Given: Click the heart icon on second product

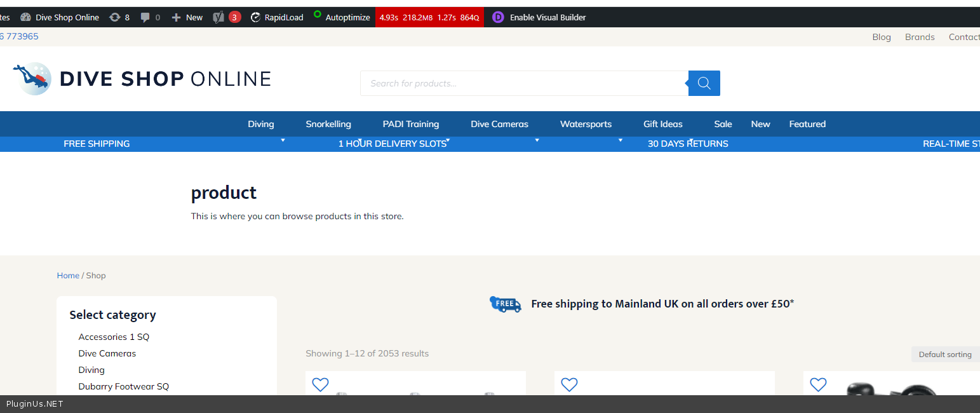Looking at the screenshot, I should 570,384.
